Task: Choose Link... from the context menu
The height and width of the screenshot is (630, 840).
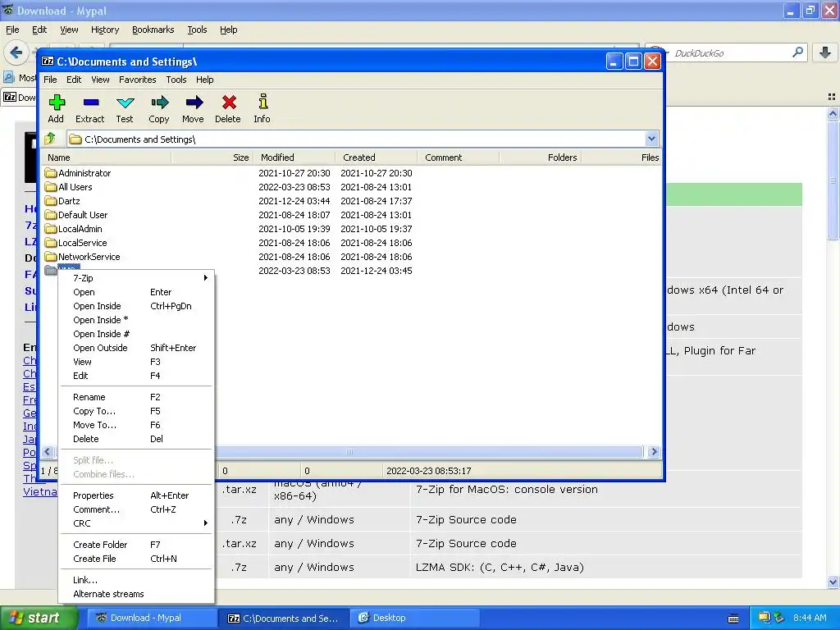Action: coord(137,580)
